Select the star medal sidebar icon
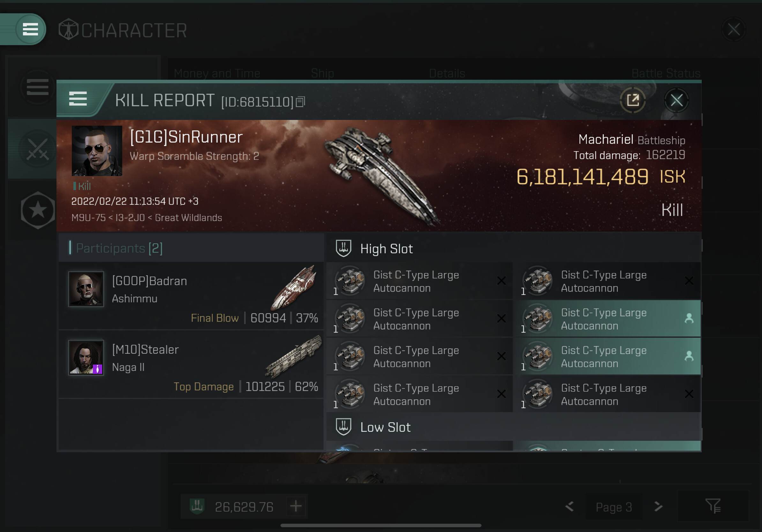Image resolution: width=762 pixels, height=532 pixels. [38, 210]
